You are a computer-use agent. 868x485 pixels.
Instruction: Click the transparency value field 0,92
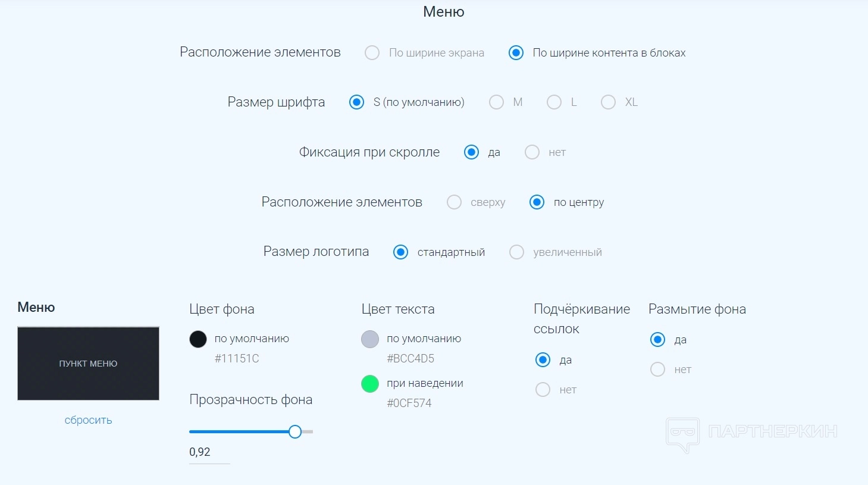coord(209,452)
